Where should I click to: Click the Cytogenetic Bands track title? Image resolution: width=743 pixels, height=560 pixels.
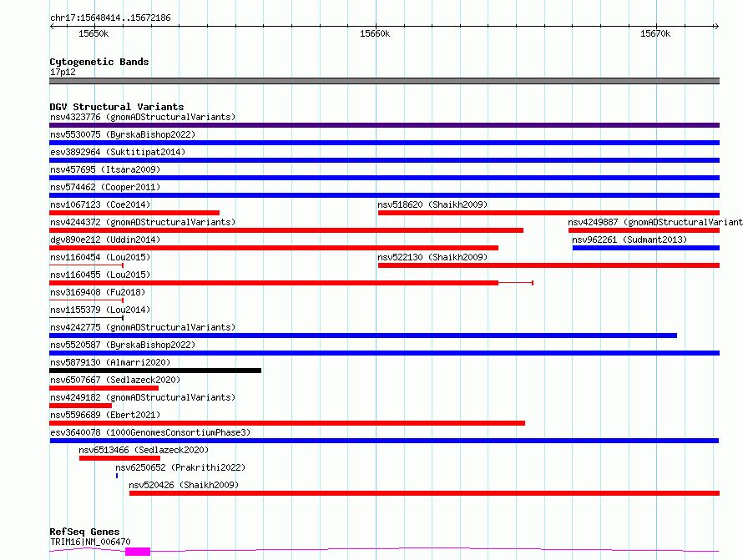[x=99, y=62]
